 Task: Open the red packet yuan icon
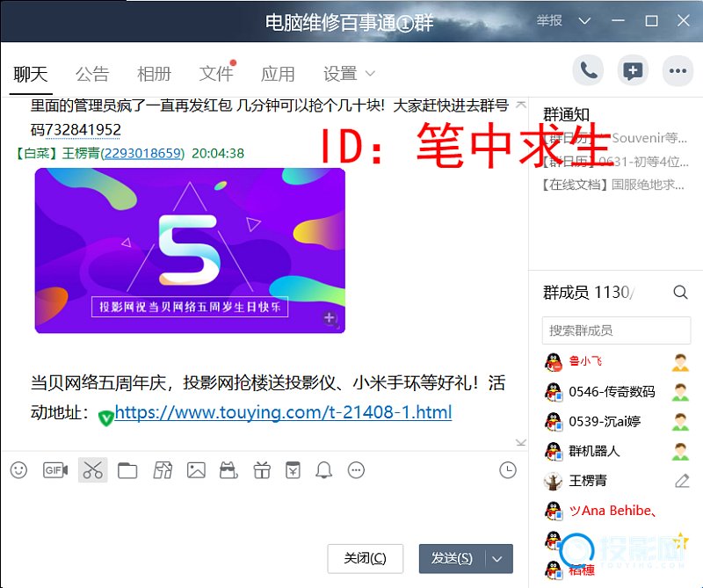tap(294, 470)
